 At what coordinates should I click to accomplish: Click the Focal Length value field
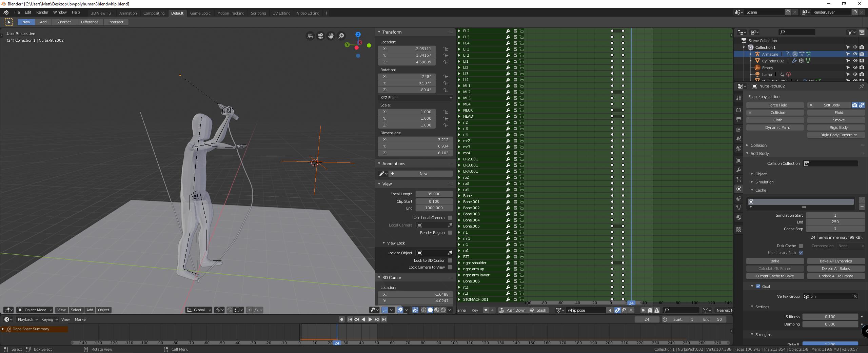coord(434,194)
